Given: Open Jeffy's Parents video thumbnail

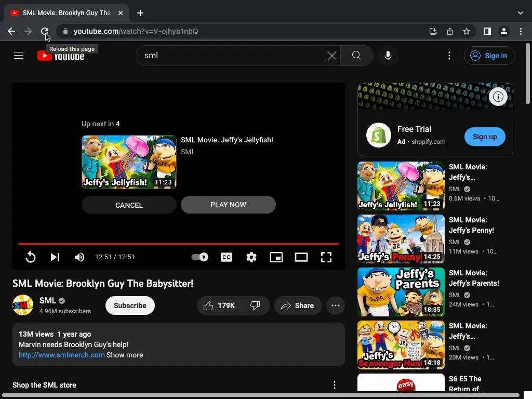Looking at the screenshot, I should pyautogui.click(x=401, y=292).
